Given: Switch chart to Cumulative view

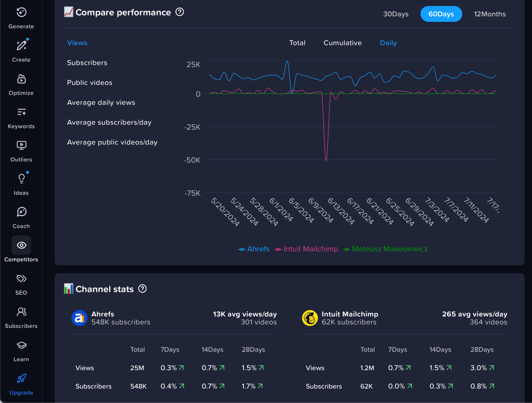Looking at the screenshot, I should click(342, 43).
